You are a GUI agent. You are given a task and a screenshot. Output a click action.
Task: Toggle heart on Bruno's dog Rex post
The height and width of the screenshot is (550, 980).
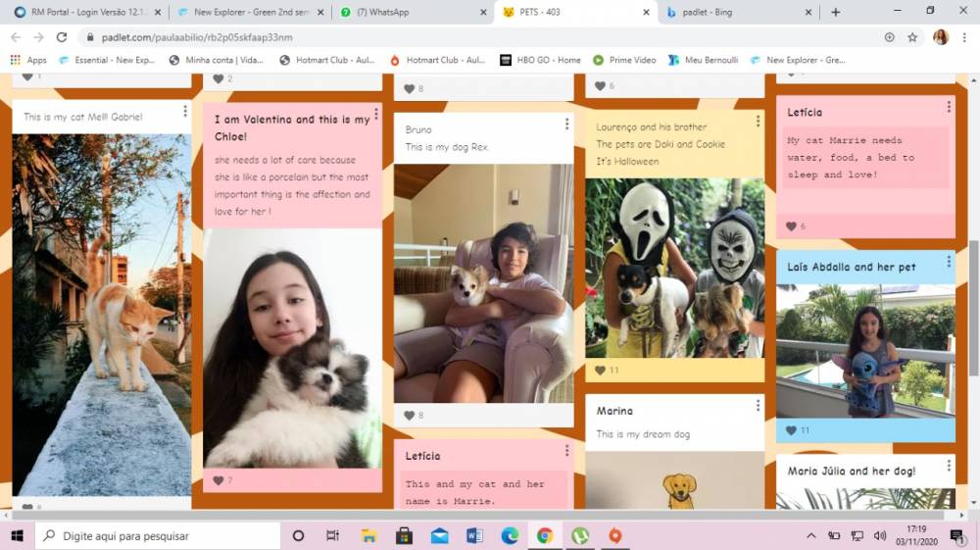pos(409,416)
